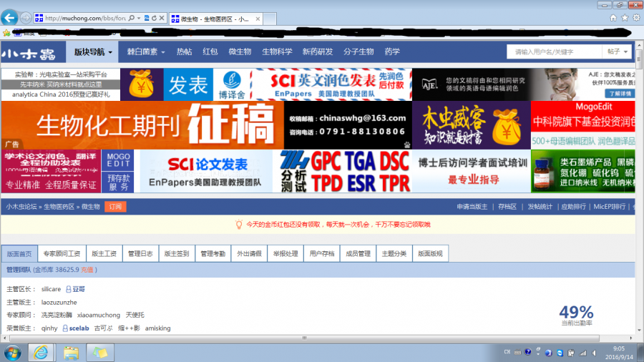The width and height of the screenshot is (644, 362).
Task: Open the 棘白菌素 dropdown in nav bar
Action: click(146, 52)
